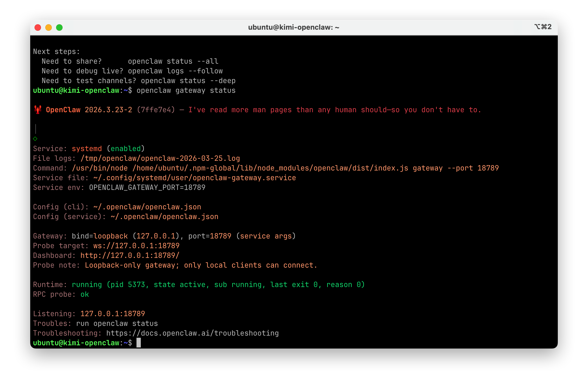Click the OPENCLAW_GATEWAY_PORT=18789 env value
The width and height of the screenshot is (588, 389).
(x=147, y=187)
